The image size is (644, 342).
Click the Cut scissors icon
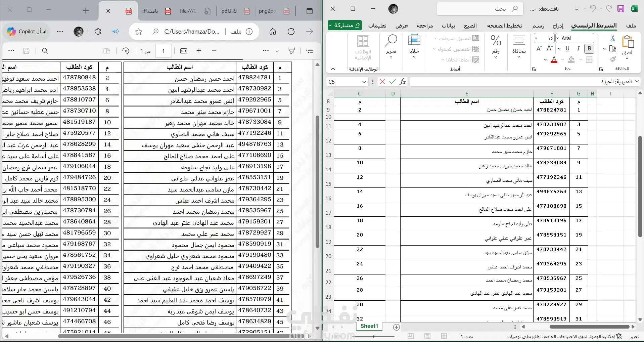pos(613,38)
